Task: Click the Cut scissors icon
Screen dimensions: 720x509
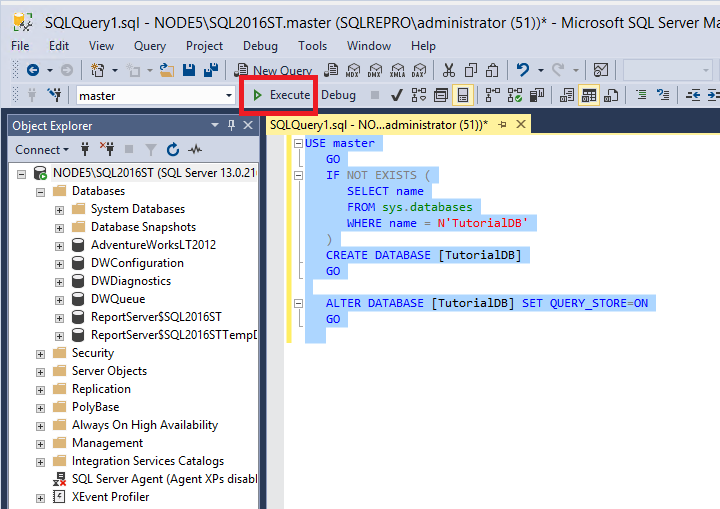Action: (x=448, y=70)
